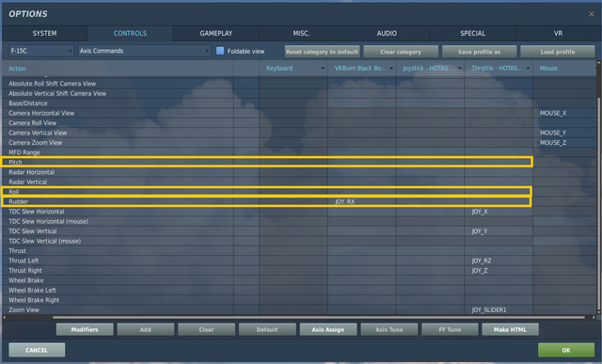
Task: Select the Radar Vertical row
Action: 299,182
